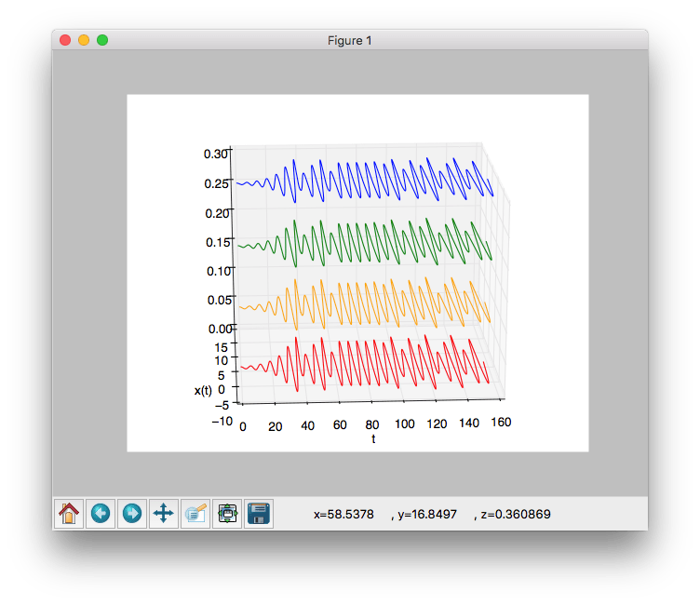Open Configure subplots tool

click(x=227, y=514)
